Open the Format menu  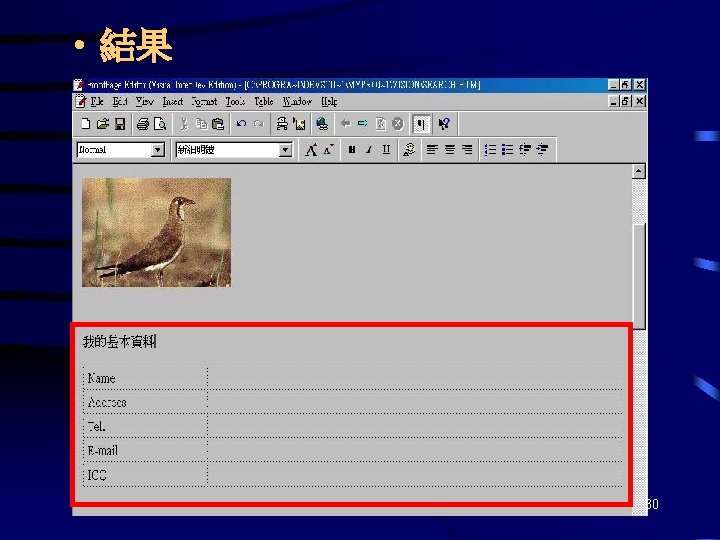click(x=204, y=101)
